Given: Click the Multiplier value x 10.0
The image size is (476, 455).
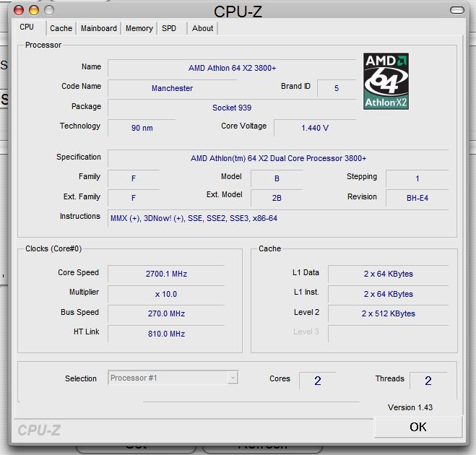Looking at the screenshot, I should tap(166, 294).
